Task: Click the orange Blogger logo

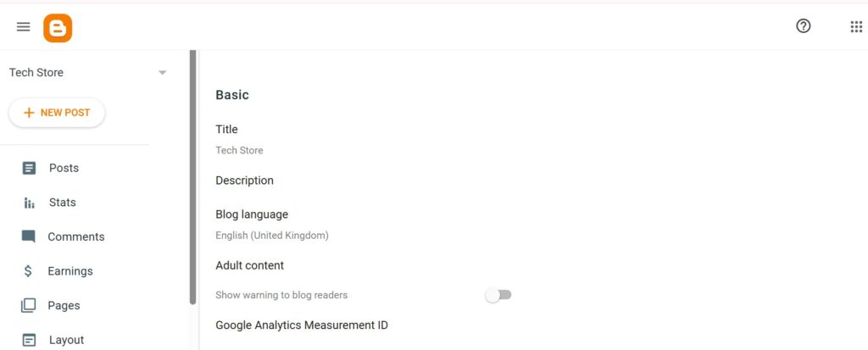Action: coord(58,28)
